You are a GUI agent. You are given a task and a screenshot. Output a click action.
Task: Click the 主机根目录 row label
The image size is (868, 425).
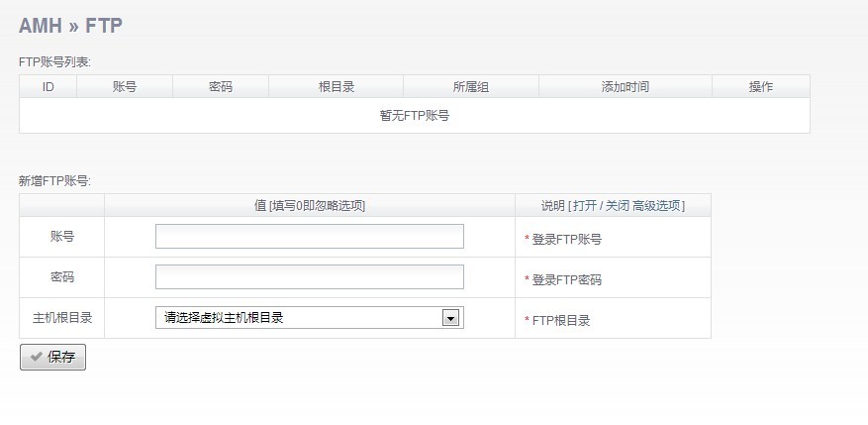[x=61, y=319]
